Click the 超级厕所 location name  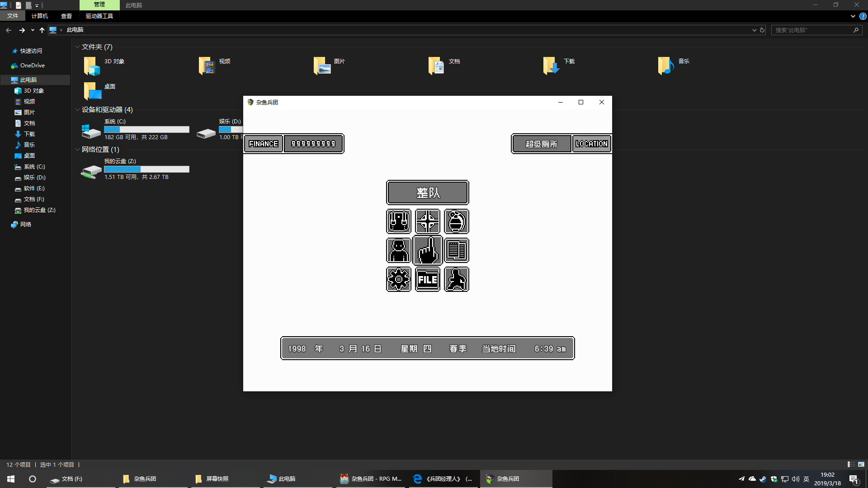pos(542,144)
